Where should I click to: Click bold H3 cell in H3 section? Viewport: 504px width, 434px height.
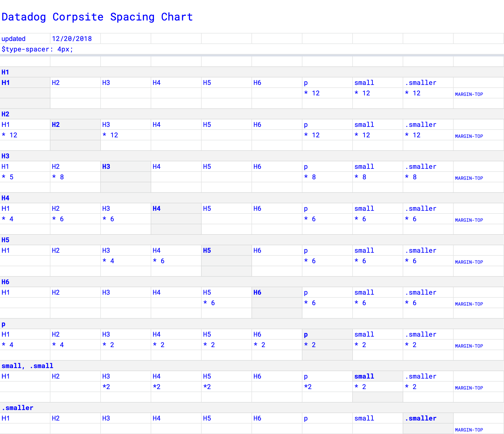click(126, 167)
